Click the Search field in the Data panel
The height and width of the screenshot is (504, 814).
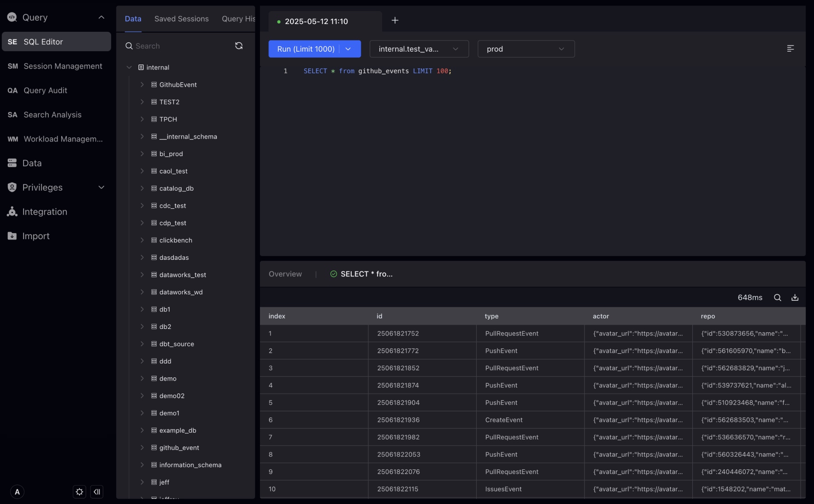pos(180,46)
